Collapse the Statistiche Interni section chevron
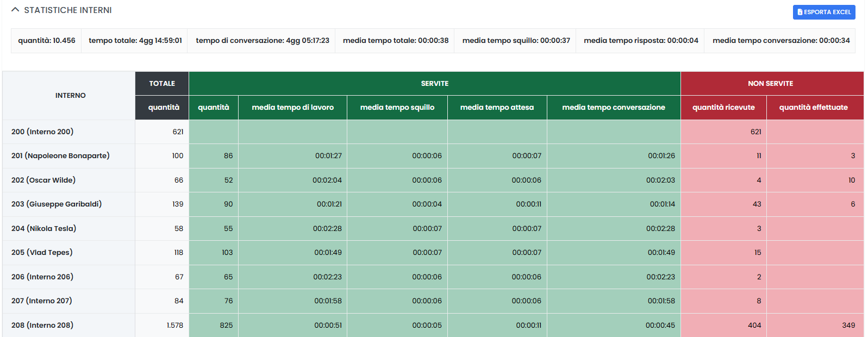868x337 pixels. (15, 10)
